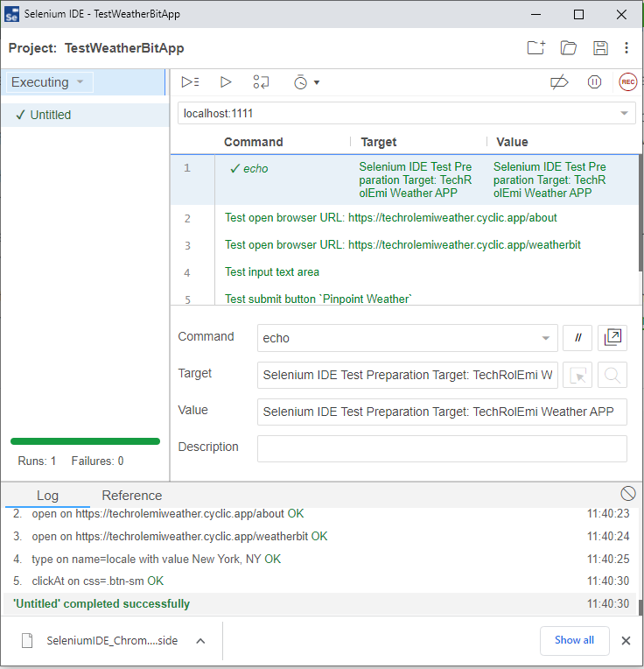Select row 2 about URL comment

[x=404, y=218]
